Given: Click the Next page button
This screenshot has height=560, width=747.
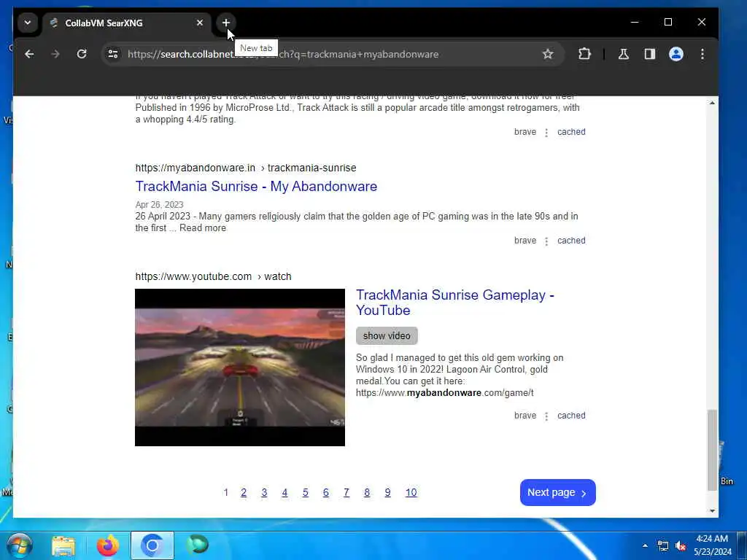Looking at the screenshot, I should click(x=558, y=492).
